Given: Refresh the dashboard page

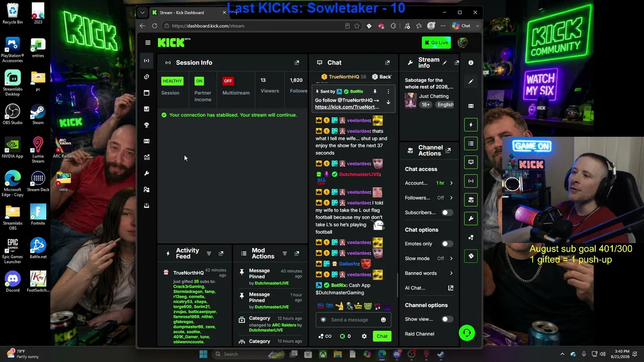Looking at the screenshot, I should coord(154,26).
